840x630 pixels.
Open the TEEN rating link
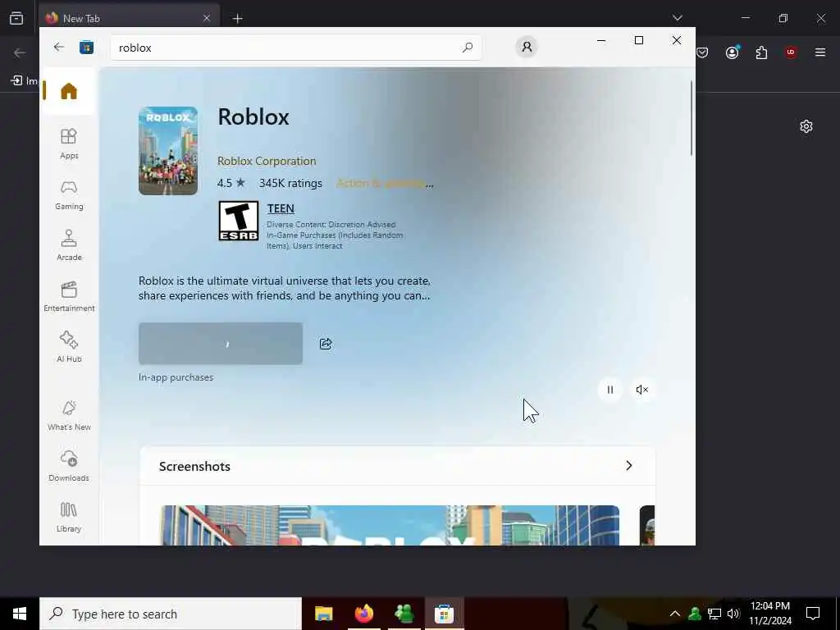[281, 208]
